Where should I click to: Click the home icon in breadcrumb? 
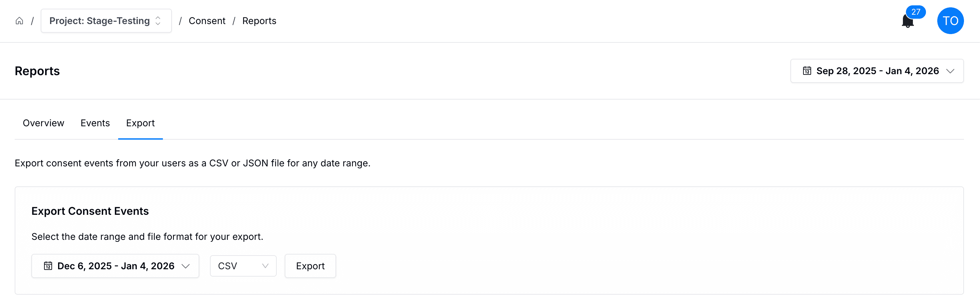point(19,21)
